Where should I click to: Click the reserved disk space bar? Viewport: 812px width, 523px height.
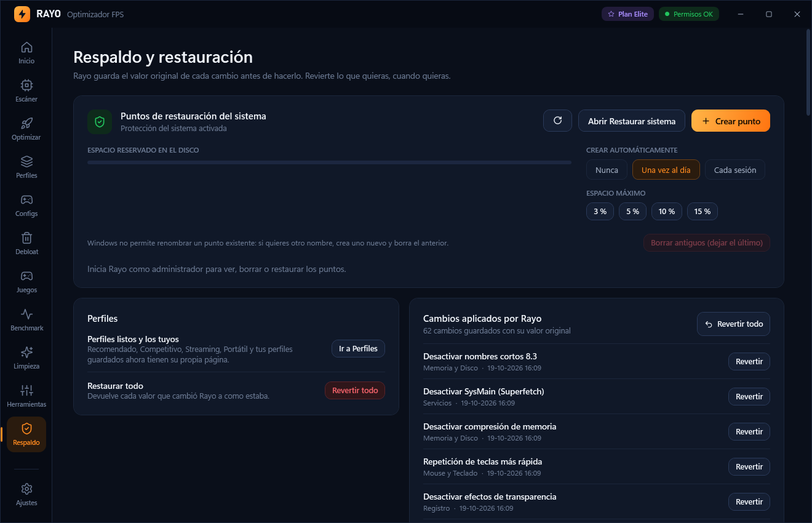tap(330, 162)
